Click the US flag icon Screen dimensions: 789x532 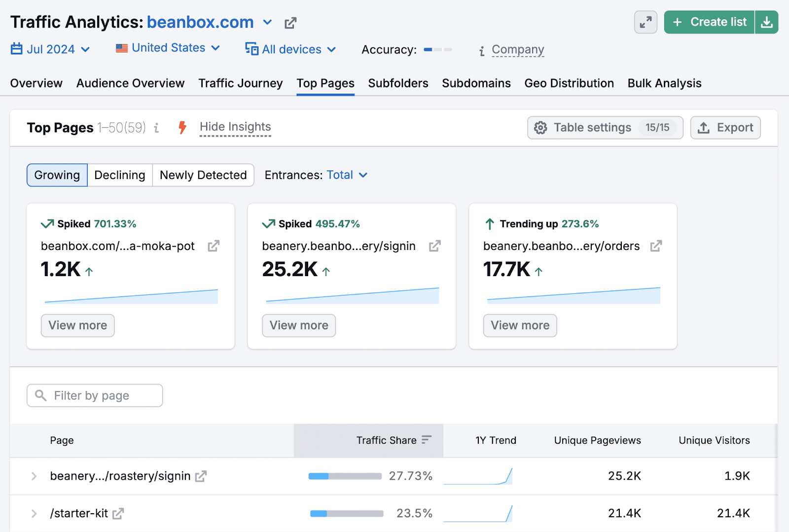[122, 48]
